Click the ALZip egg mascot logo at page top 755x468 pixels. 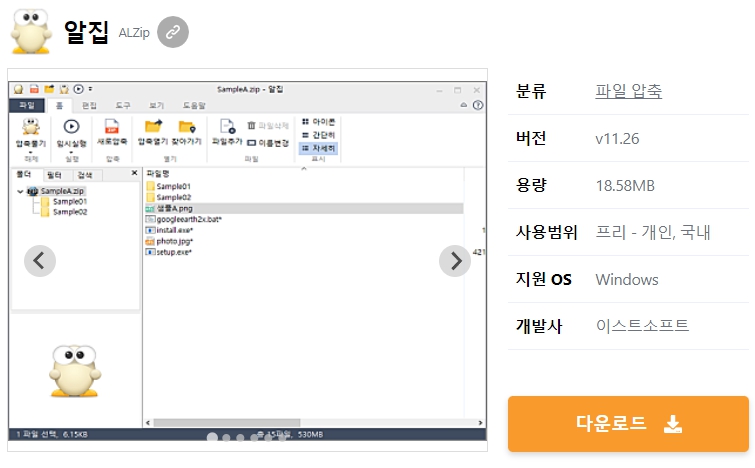point(31,31)
